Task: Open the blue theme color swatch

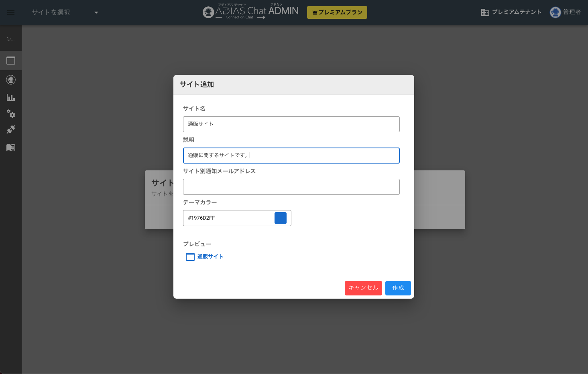Action: pos(280,218)
